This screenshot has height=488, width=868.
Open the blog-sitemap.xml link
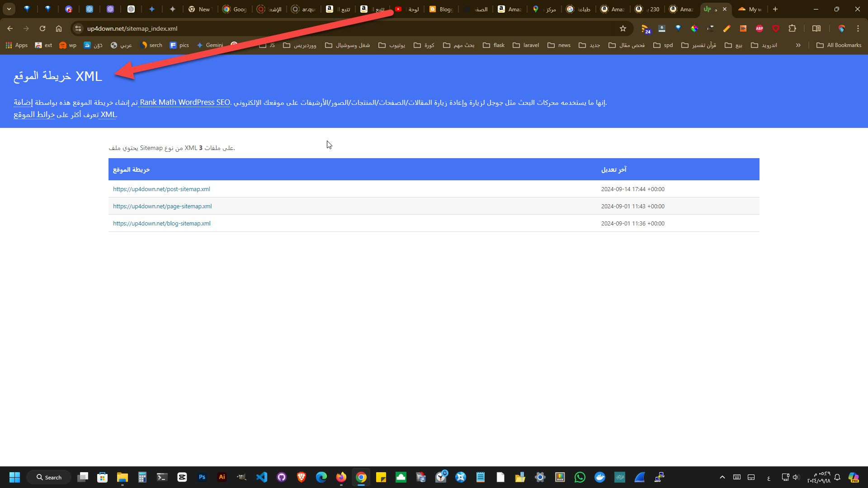coord(161,224)
